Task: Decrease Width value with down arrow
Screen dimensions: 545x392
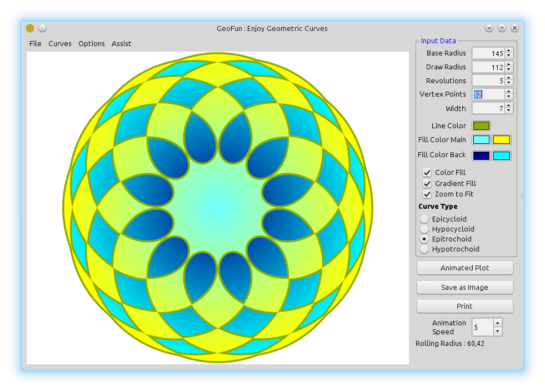Action: coord(509,111)
